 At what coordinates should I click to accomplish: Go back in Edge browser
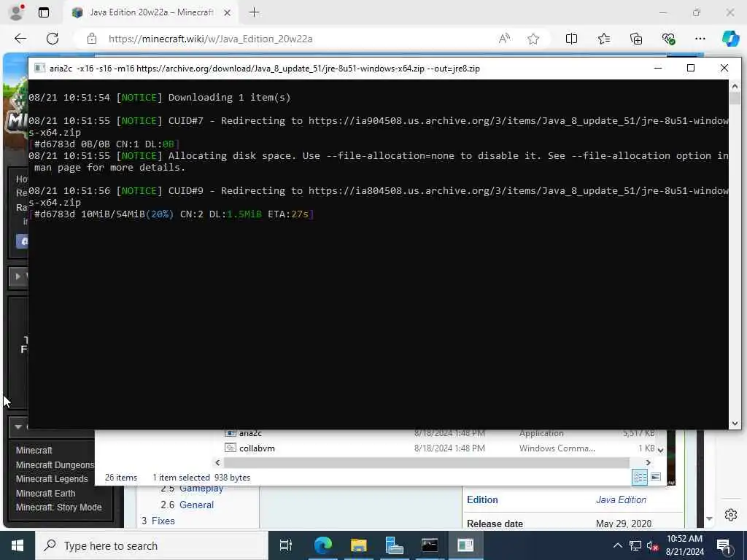pyautogui.click(x=20, y=39)
